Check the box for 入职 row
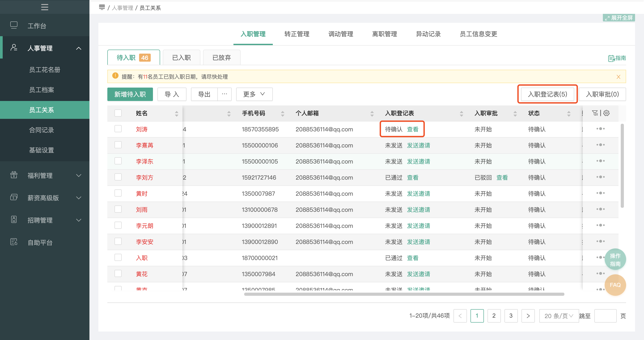 118,257
